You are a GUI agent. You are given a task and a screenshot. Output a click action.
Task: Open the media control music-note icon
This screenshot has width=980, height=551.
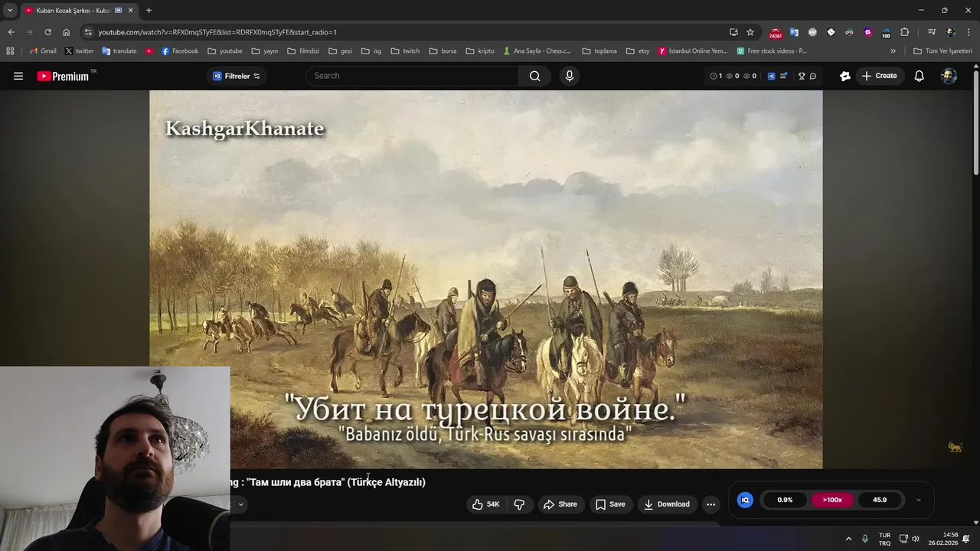click(x=932, y=32)
